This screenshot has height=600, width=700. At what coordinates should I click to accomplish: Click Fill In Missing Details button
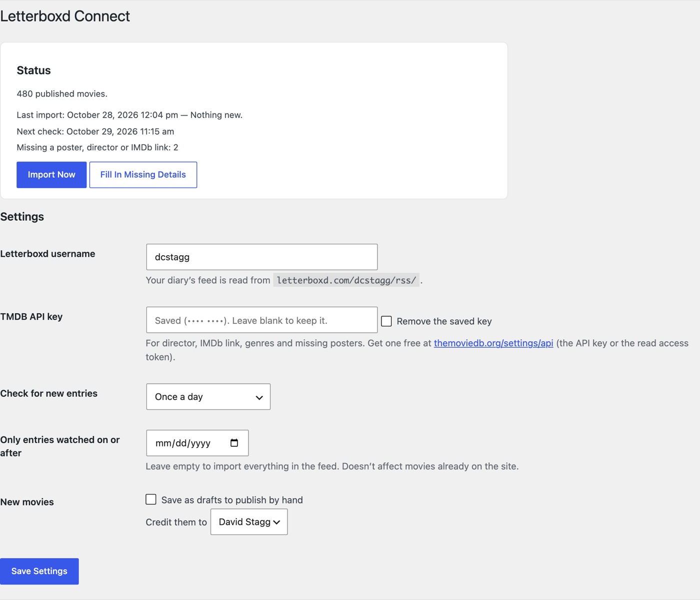click(143, 175)
